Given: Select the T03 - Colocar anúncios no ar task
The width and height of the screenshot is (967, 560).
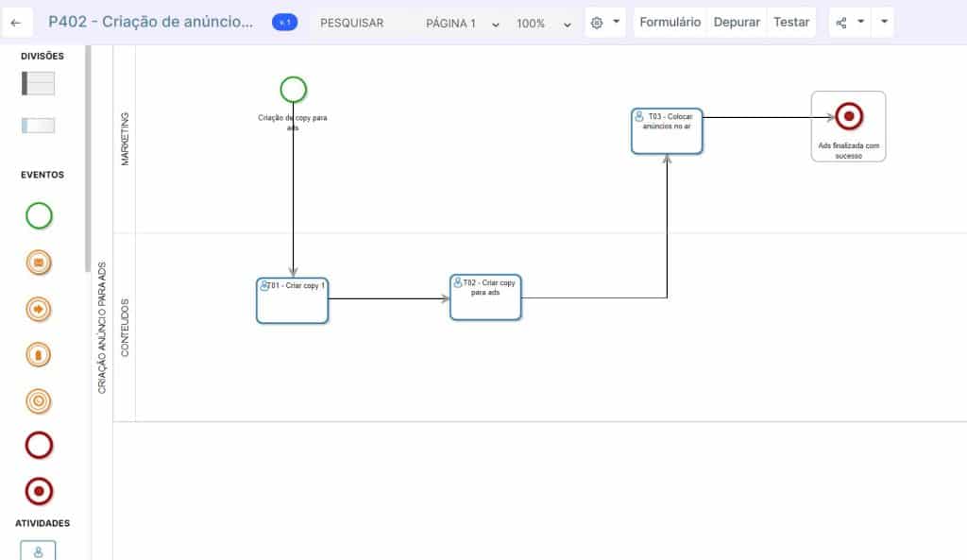Looking at the screenshot, I should 667,130.
